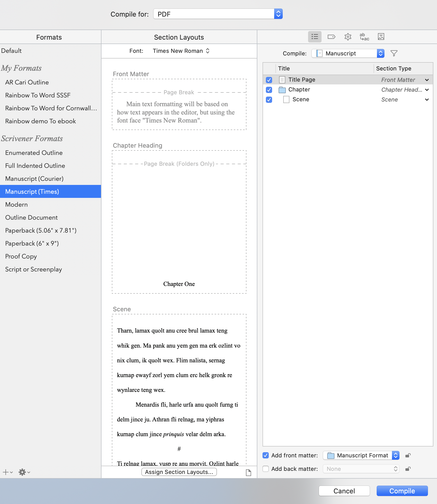Screen dimensions: 437x504
Task: Click the Assign Section Layouts button
Action: pos(179,472)
